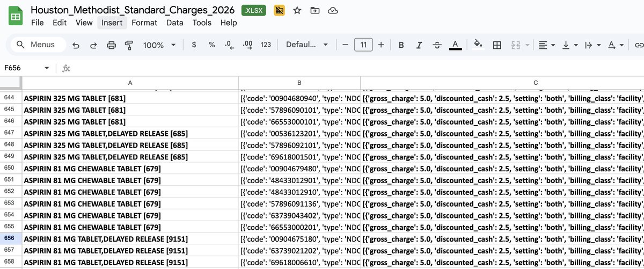The image size is (644, 269).
Task: Select cell B652 with code 48433012910
Action: 299,192
